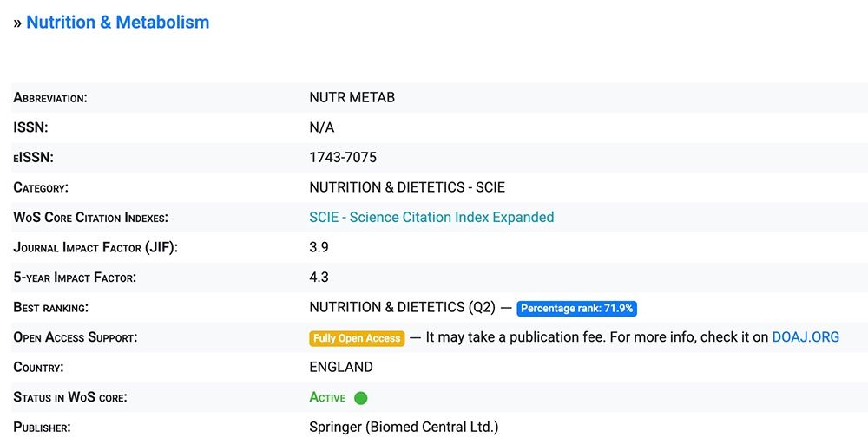Click the eISSN number 1743-7075
This screenshot has width=868, height=444.
pos(343,158)
